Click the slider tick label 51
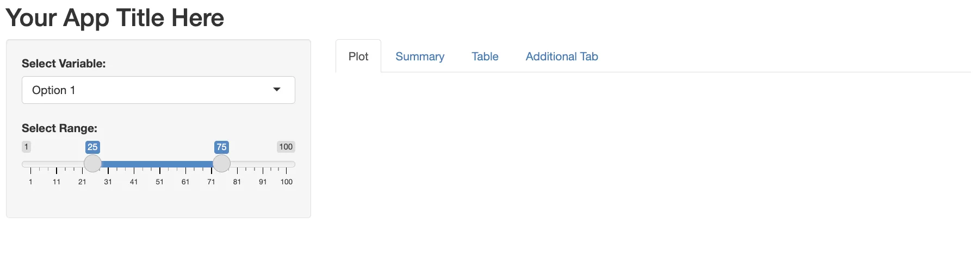 pyautogui.click(x=159, y=182)
